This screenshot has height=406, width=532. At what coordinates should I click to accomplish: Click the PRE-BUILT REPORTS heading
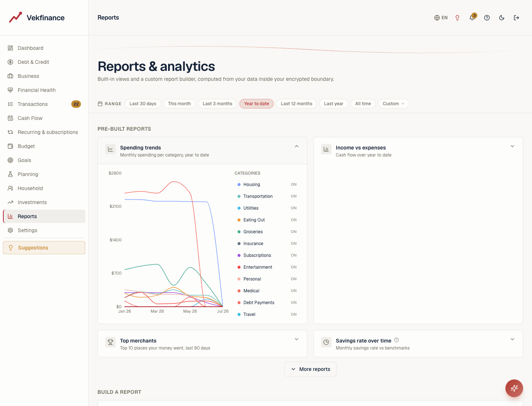tap(124, 129)
